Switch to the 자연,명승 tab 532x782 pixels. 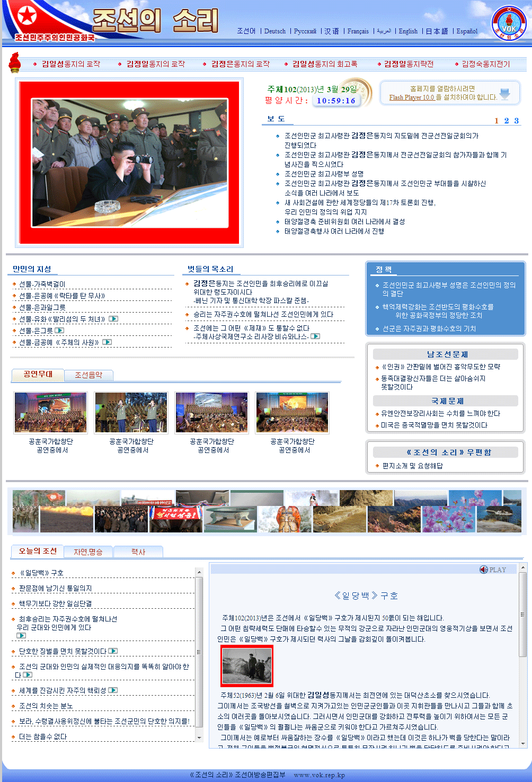[88, 552]
